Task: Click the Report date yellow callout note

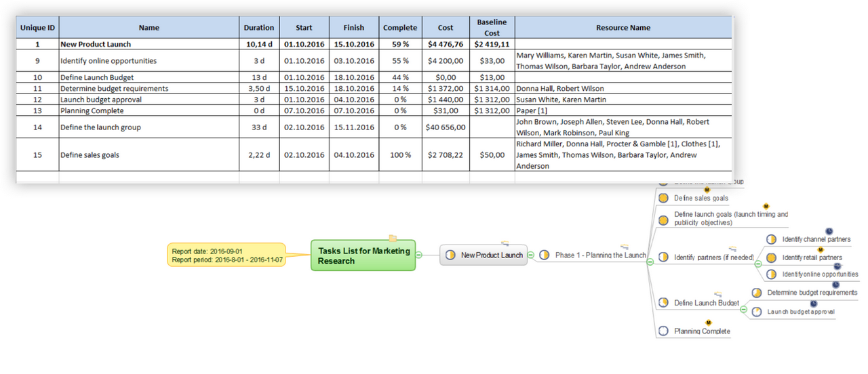Action: point(226,255)
